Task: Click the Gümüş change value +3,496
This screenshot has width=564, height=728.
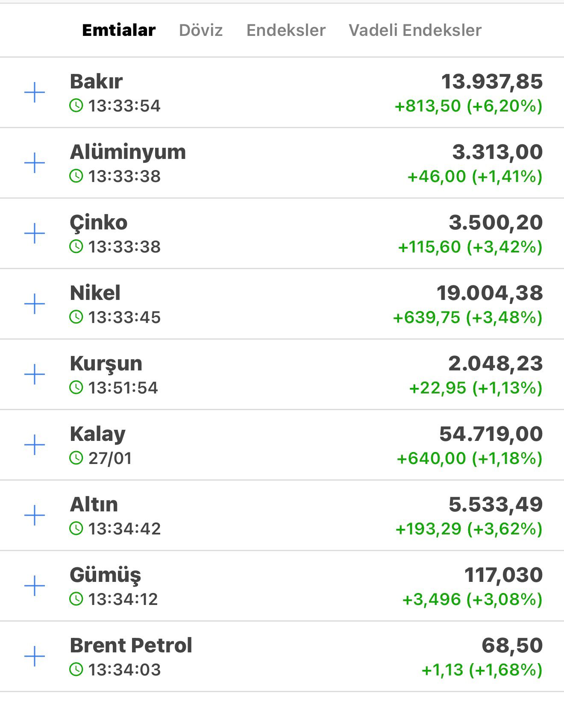Action: (x=432, y=599)
